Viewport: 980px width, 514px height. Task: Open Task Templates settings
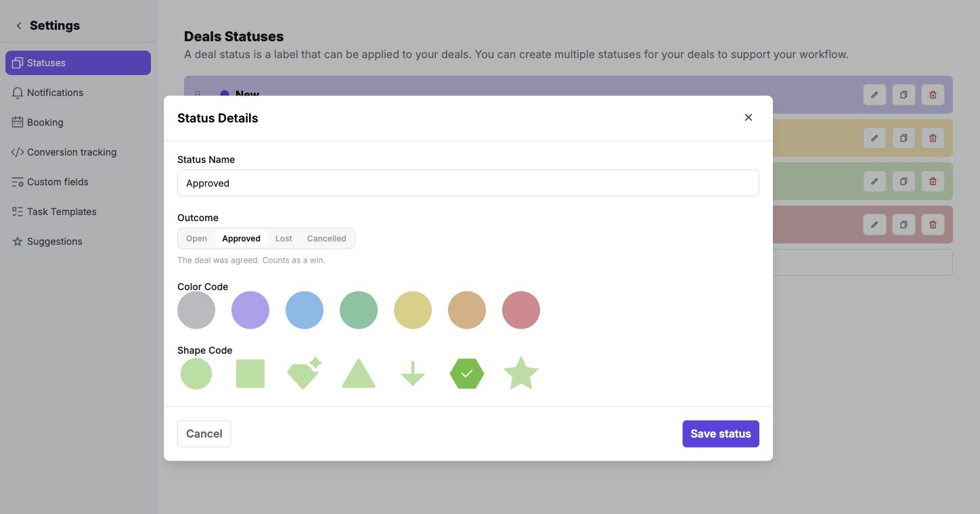point(78,212)
